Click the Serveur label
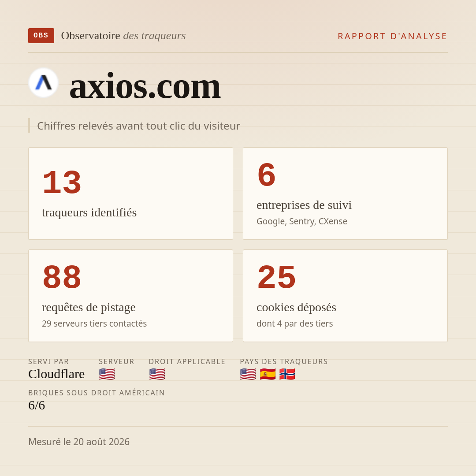Viewport: 476px width, 476px height. click(x=116, y=361)
